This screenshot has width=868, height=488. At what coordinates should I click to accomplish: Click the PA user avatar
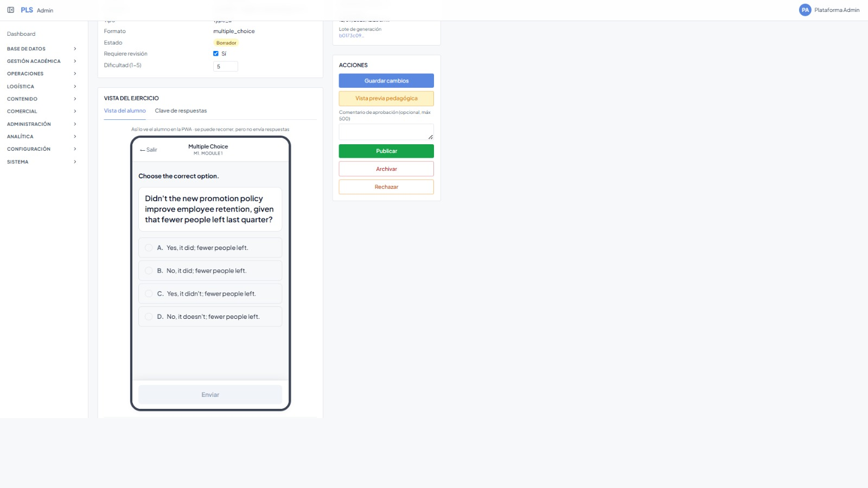[x=805, y=10]
